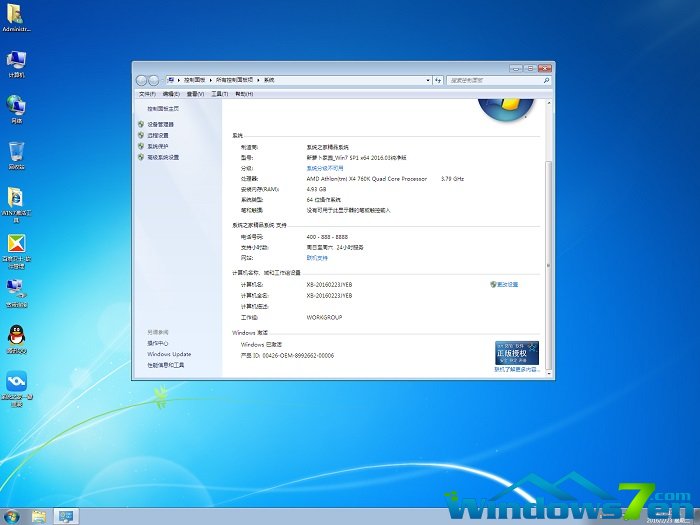Open Device Manager (设备管理器) in sidebar
Image resolution: width=700 pixels, height=525 pixels.
[x=160, y=124]
